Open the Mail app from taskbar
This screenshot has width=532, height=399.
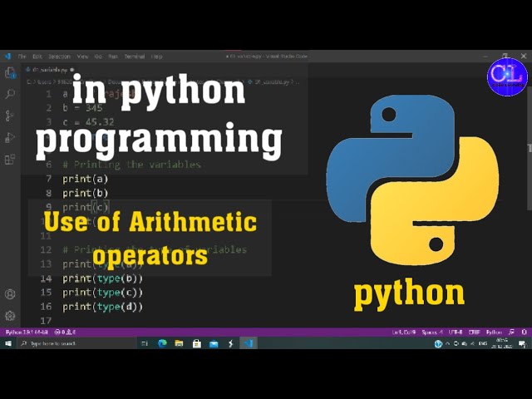[214, 343]
